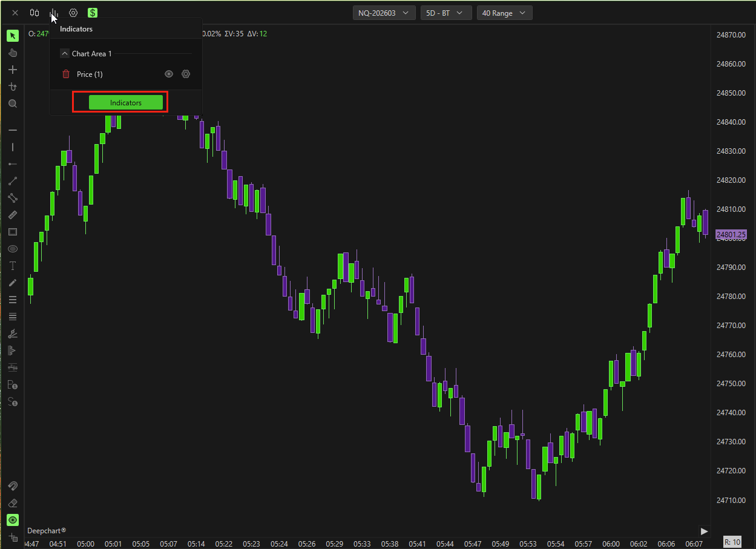The height and width of the screenshot is (549, 756).
Task: Toggle the magnet snap mode
Action: 13,486
